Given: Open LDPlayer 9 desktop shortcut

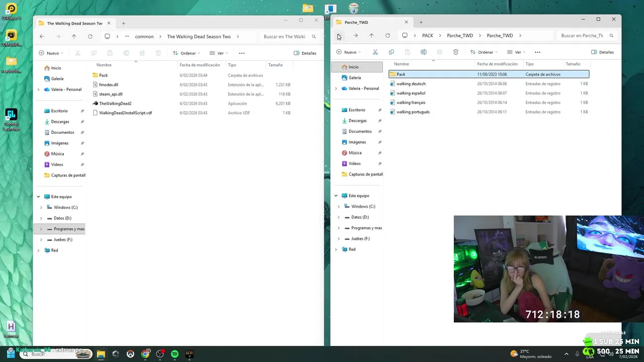Looking at the screenshot, I should [x=11, y=12].
